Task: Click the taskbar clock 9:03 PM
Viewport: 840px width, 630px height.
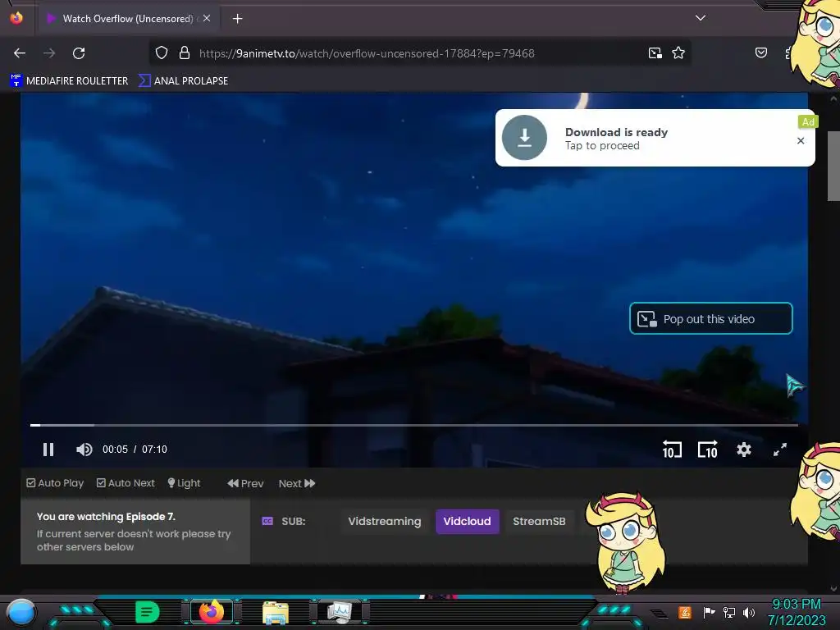Action: 797,604
